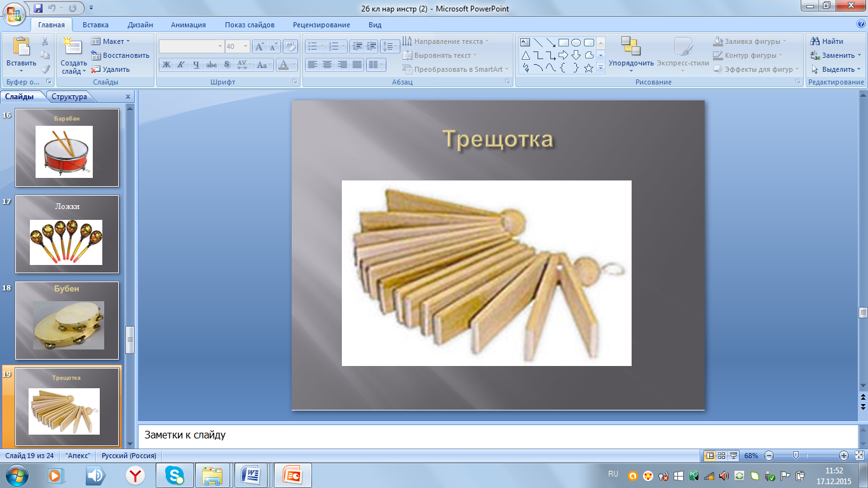The image size is (868, 488).
Task: Select the Format Painter brush icon
Action: pos(45,69)
